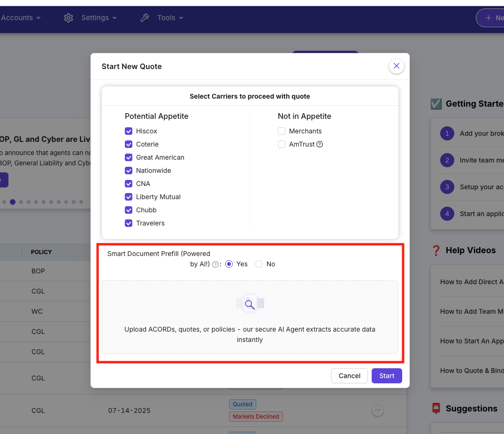Click the red question mark beside Help Videos
Image resolution: width=504 pixels, height=434 pixels.
[x=436, y=250]
